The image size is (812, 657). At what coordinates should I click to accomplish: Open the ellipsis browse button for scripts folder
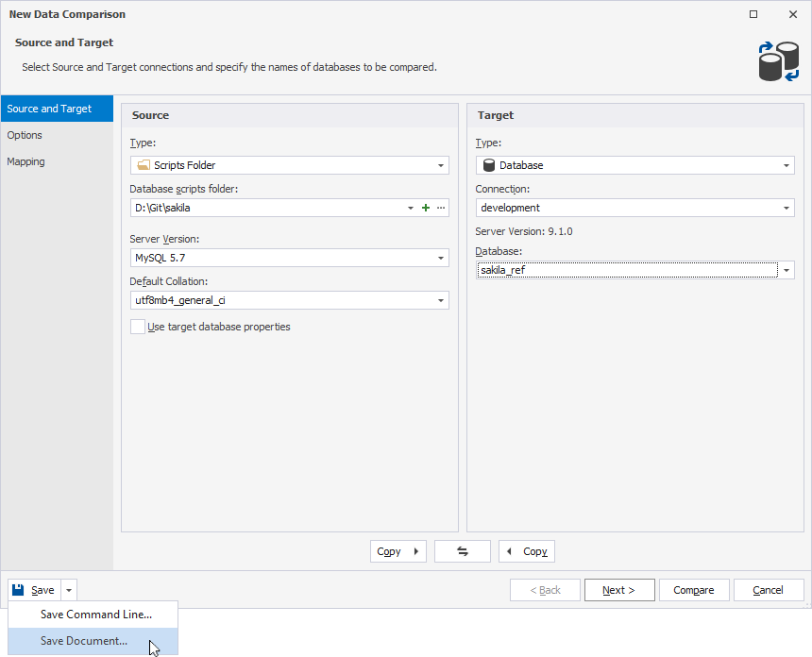tap(440, 208)
